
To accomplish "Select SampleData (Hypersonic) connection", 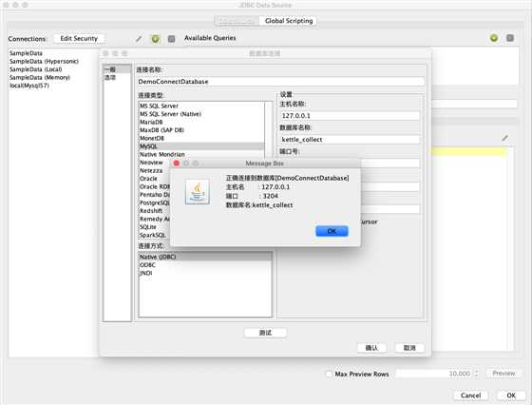I will coord(44,62).
